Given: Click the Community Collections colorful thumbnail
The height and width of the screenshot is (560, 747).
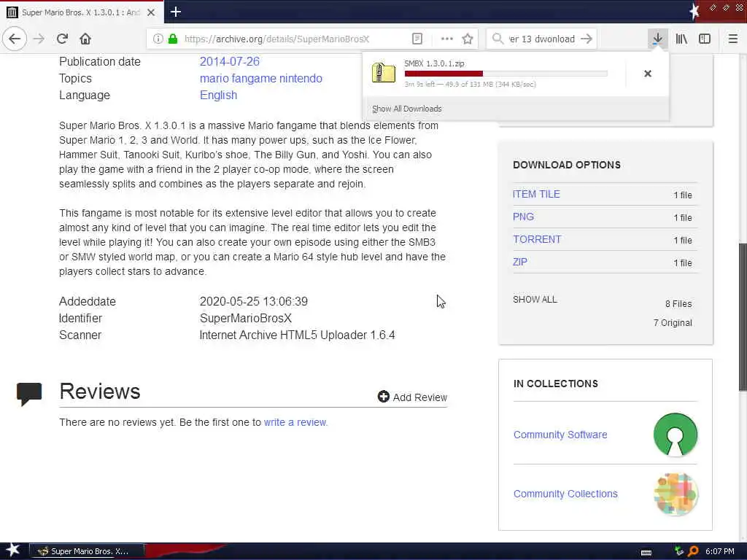Looking at the screenshot, I should [676, 494].
